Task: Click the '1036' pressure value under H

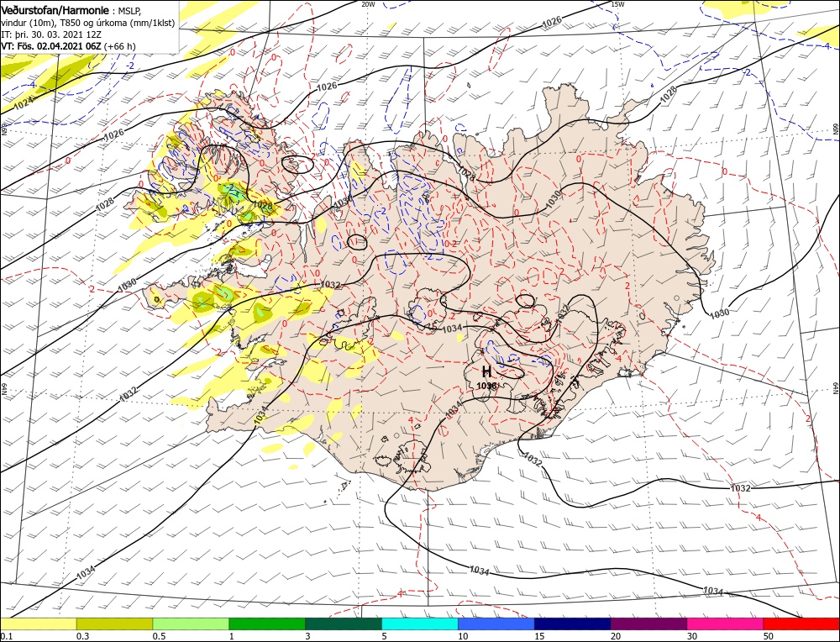Action: point(486,386)
